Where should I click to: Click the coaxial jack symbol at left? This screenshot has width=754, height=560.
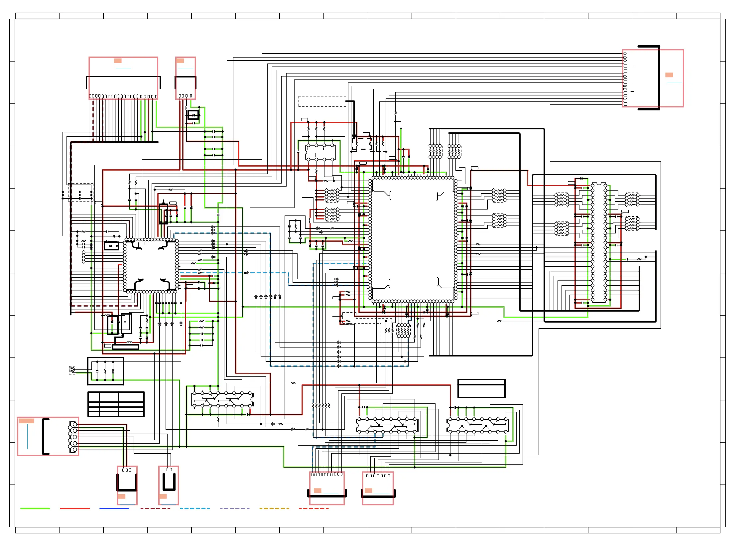(72, 369)
